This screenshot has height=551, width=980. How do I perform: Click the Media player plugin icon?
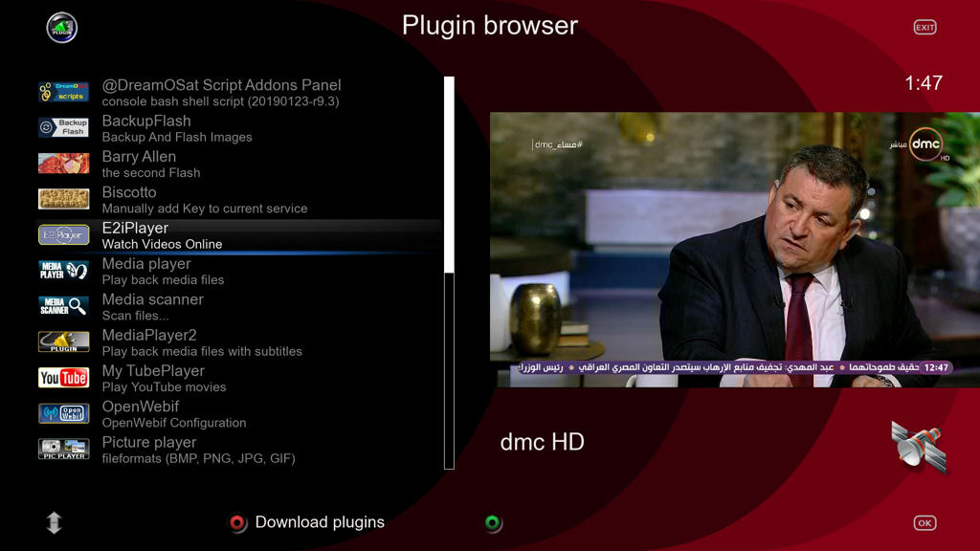coord(64,271)
